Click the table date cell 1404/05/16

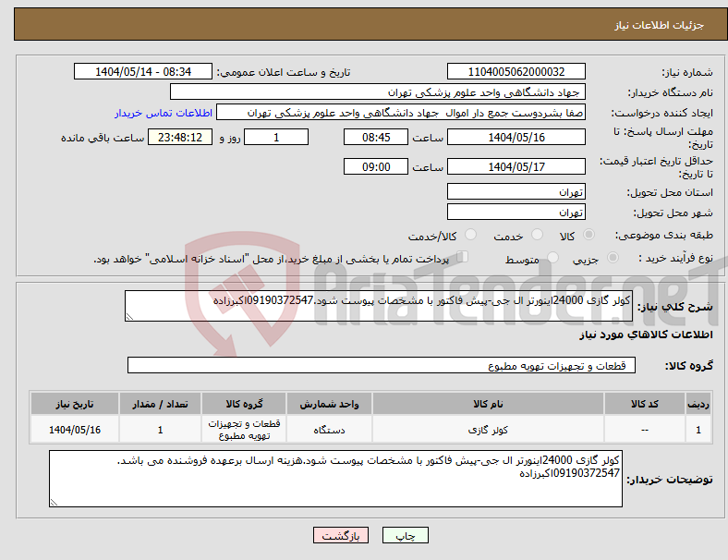tap(75, 430)
